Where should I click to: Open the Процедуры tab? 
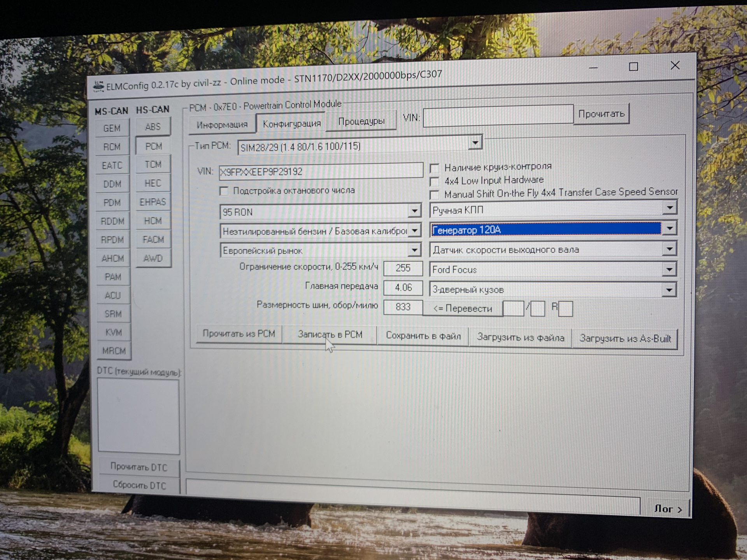(361, 121)
